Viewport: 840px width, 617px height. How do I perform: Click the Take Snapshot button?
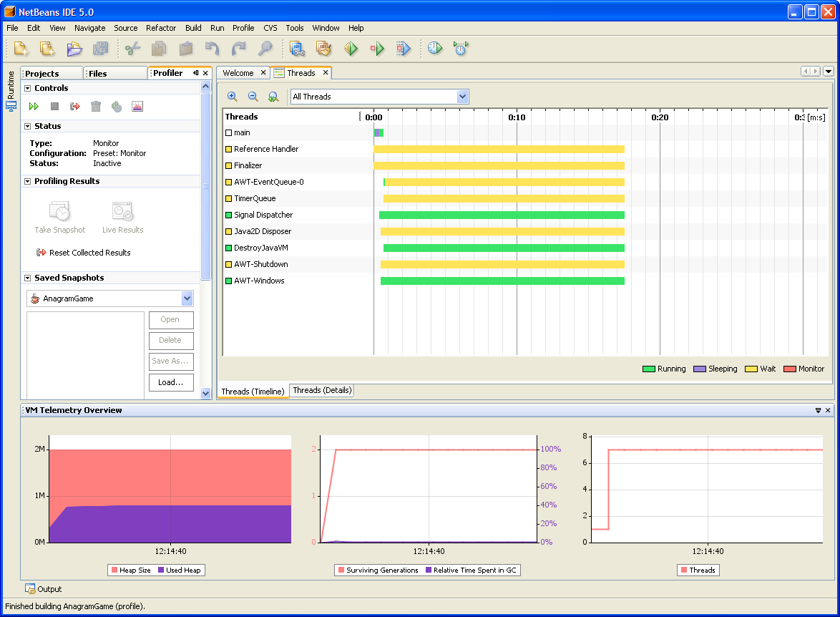click(60, 217)
